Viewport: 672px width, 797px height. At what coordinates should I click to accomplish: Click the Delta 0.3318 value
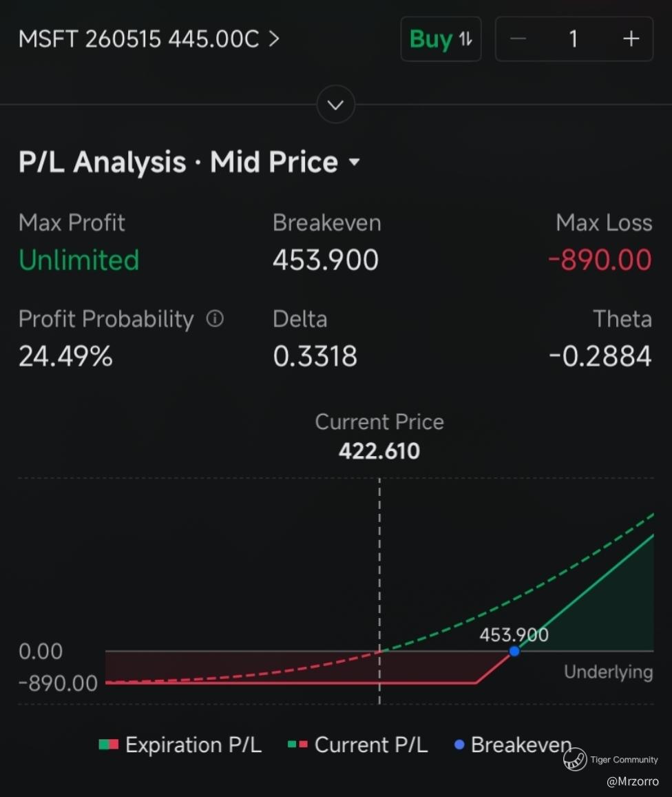[315, 356]
